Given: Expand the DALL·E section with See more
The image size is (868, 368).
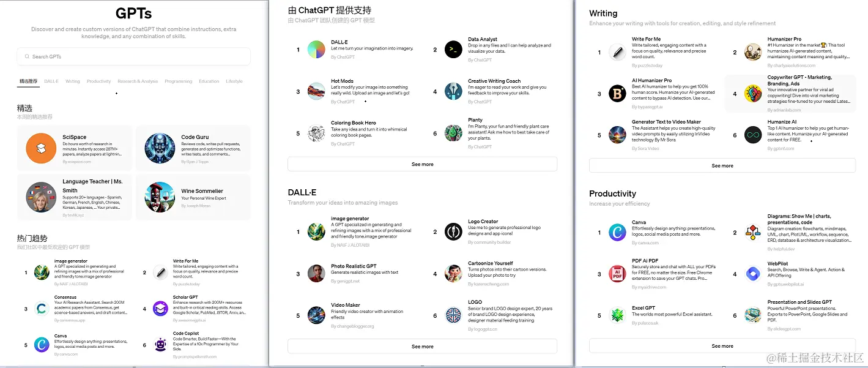Looking at the screenshot, I should tap(422, 346).
